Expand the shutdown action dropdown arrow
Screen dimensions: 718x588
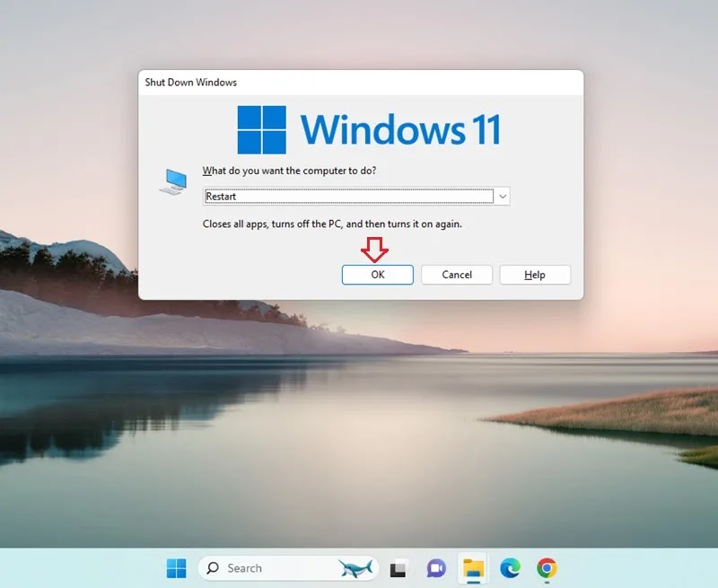(503, 197)
